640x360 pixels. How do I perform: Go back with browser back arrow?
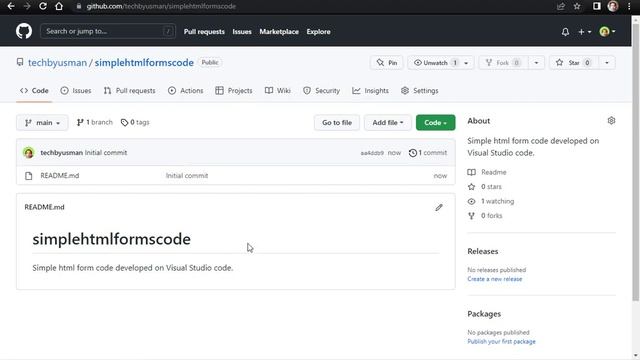pos(11,6)
